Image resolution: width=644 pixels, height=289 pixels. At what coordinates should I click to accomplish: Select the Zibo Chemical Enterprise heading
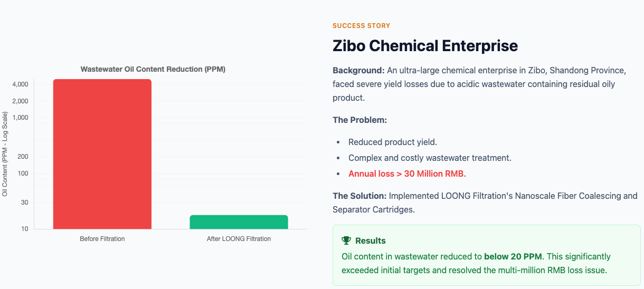coord(425,45)
